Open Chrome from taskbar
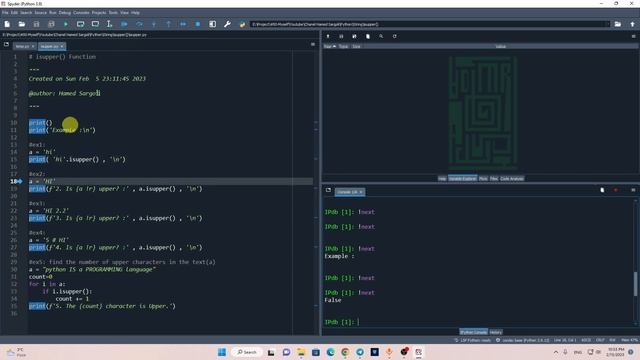 click(x=345, y=352)
